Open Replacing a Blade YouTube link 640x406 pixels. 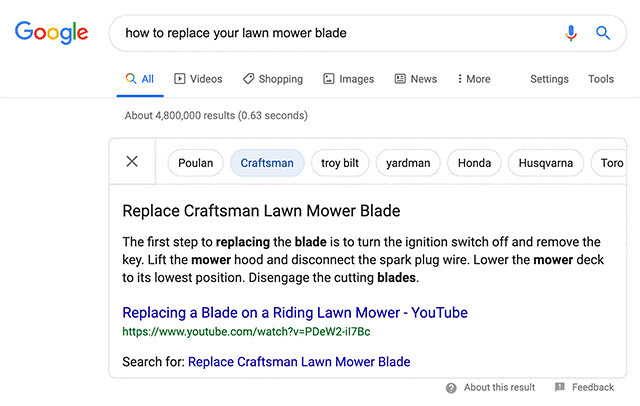(x=295, y=313)
